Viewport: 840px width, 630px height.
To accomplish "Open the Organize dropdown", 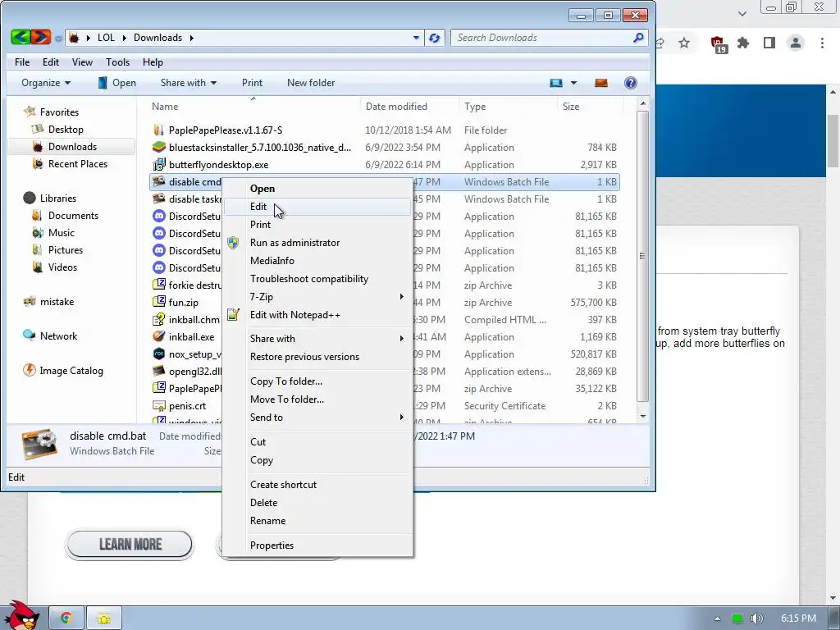I will tap(46, 83).
